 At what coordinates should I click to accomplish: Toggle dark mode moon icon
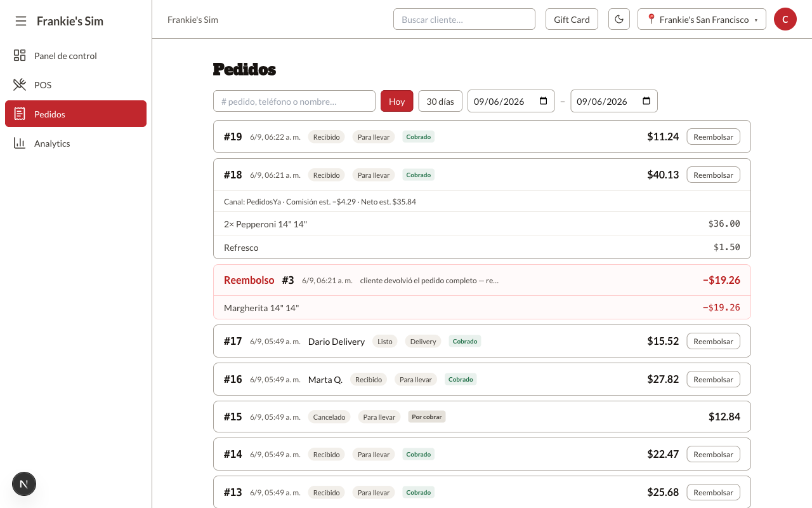click(x=619, y=19)
